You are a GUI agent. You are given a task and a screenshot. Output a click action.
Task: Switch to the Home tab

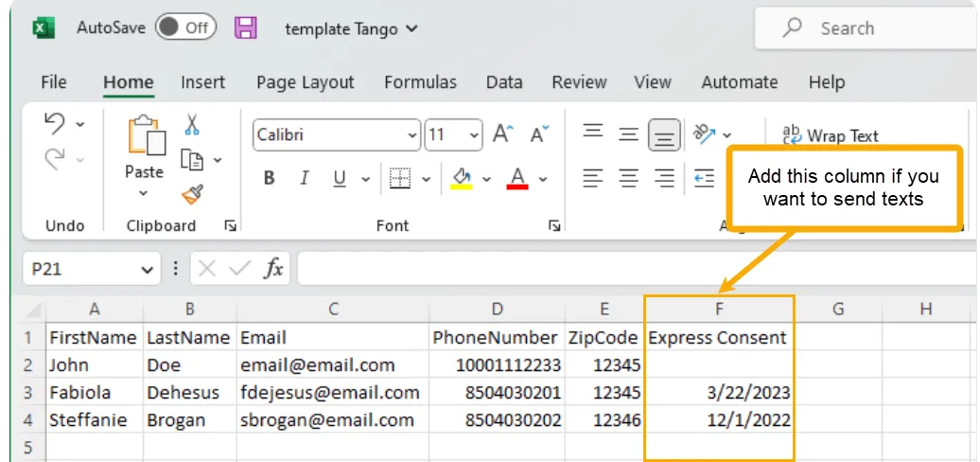(x=128, y=82)
